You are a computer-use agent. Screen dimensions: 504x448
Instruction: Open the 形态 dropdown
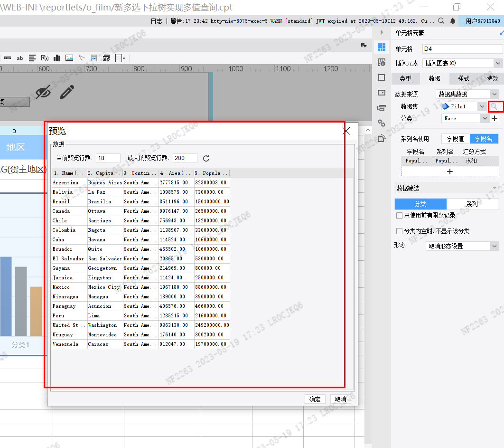pos(495,246)
